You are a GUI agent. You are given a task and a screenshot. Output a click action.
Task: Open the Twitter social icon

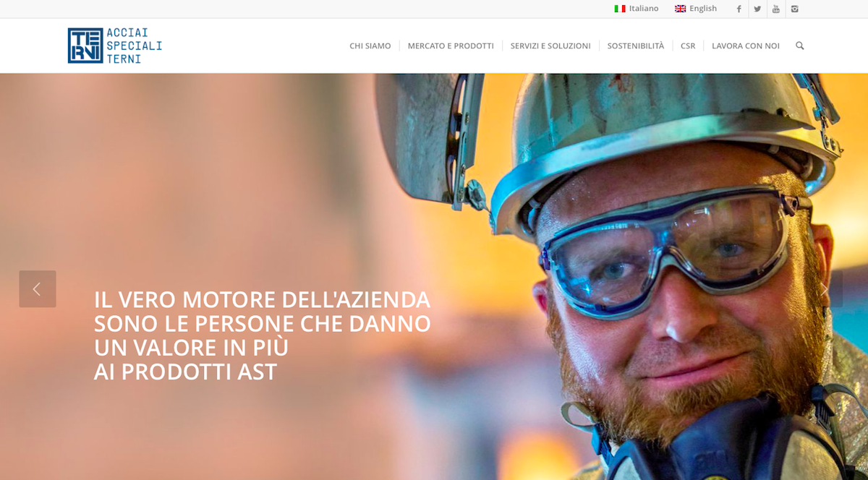[757, 9]
